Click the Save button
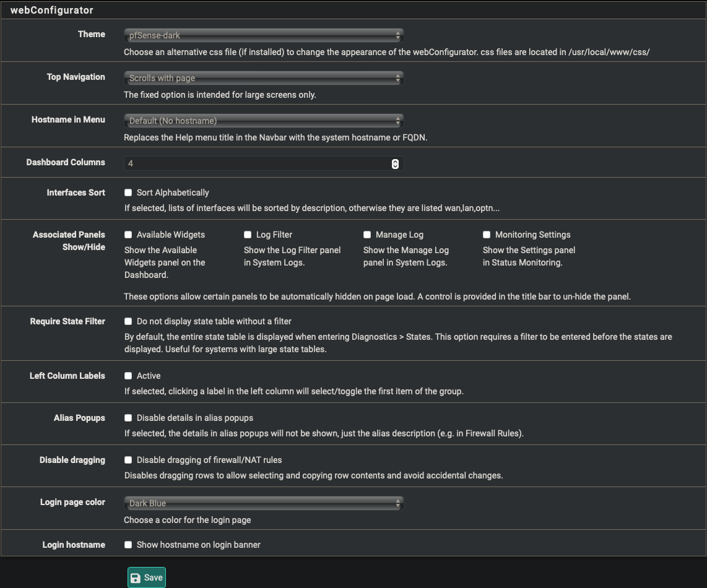707x588 pixels. click(147, 578)
